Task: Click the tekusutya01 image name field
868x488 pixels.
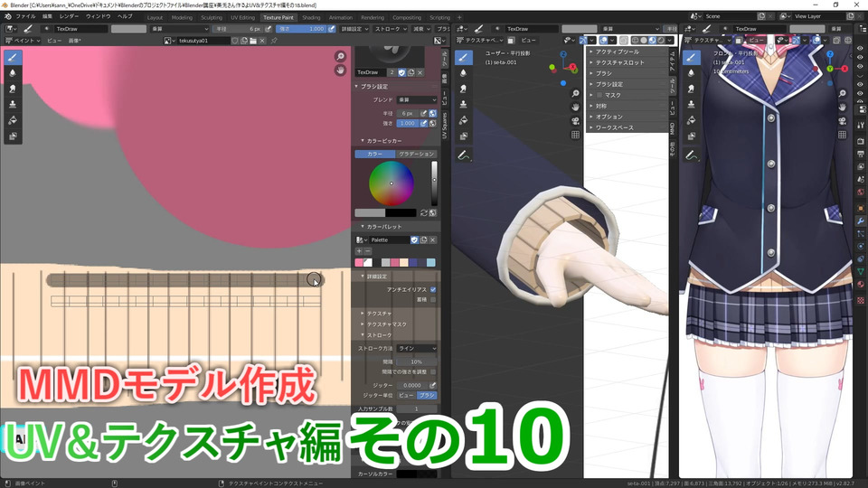Action: pyautogui.click(x=203, y=41)
